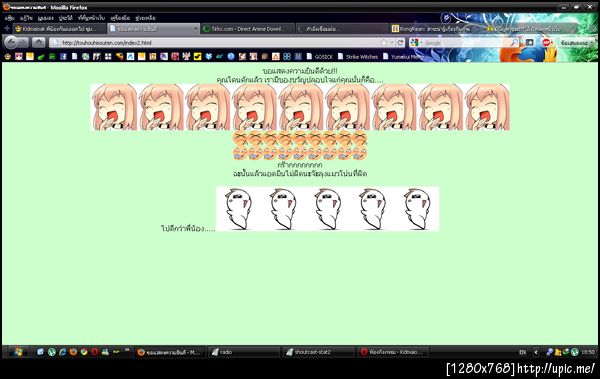
Task: Open the Adblock Plus ABP icon
Action: 547,42
